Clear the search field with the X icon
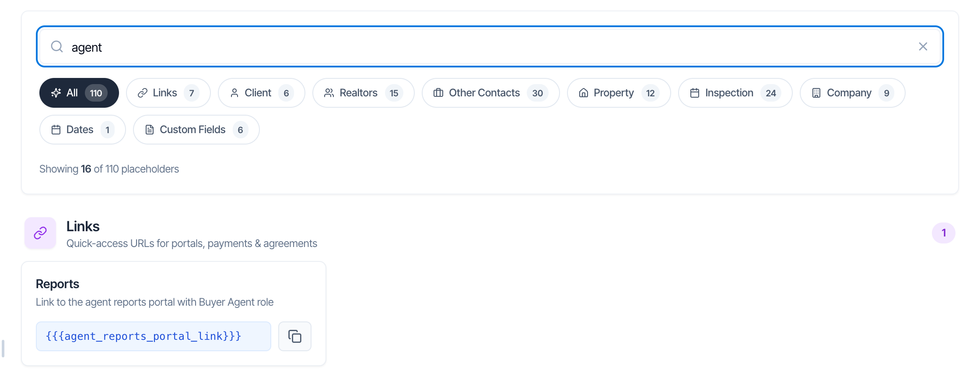 pyautogui.click(x=923, y=46)
